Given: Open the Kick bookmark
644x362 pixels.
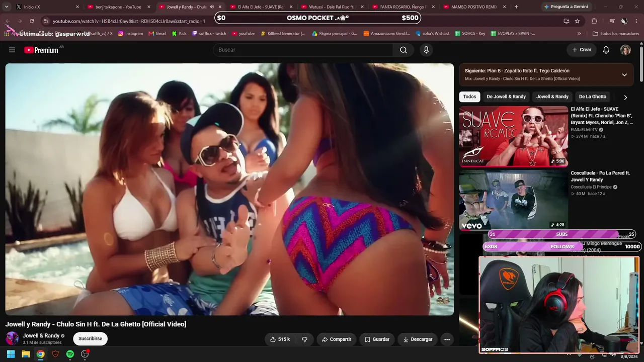Looking at the screenshot, I should point(179,34).
